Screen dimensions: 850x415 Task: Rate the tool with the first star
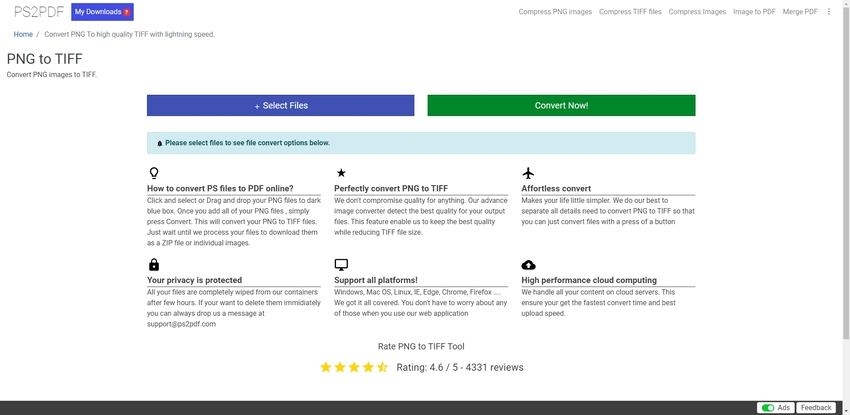point(326,367)
